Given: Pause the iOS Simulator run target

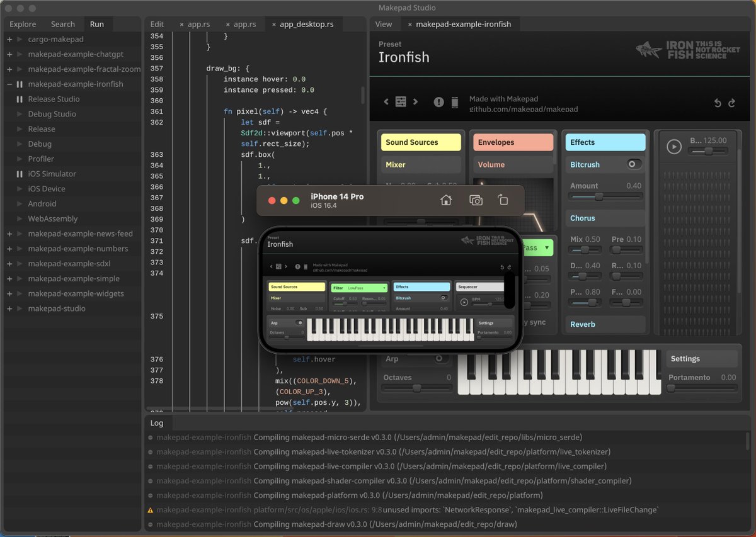Looking at the screenshot, I should point(20,174).
